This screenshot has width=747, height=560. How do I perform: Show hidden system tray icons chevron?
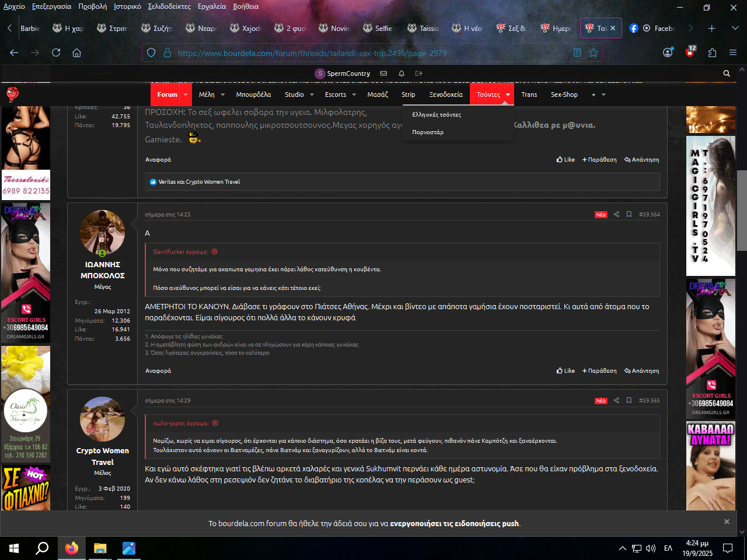623,548
